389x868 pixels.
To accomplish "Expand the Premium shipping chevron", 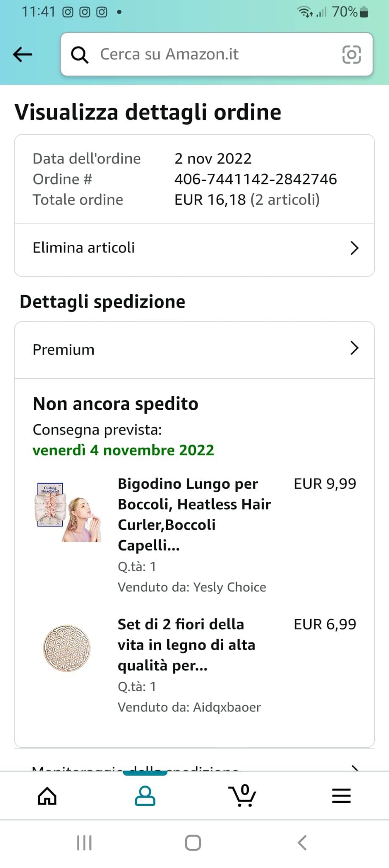I will [x=354, y=348].
